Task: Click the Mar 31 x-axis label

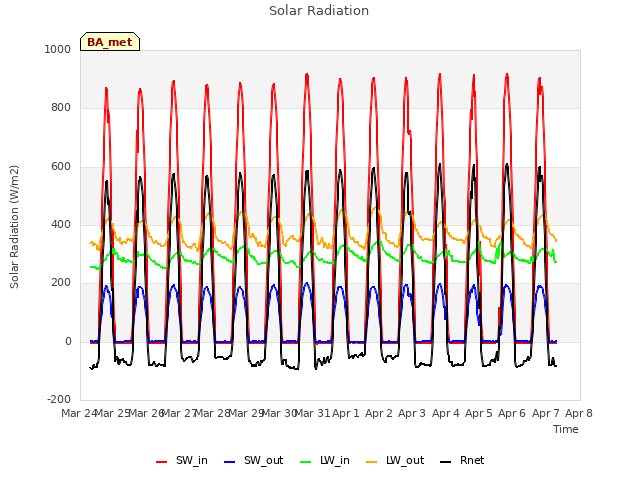Action: pyautogui.click(x=312, y=413)
